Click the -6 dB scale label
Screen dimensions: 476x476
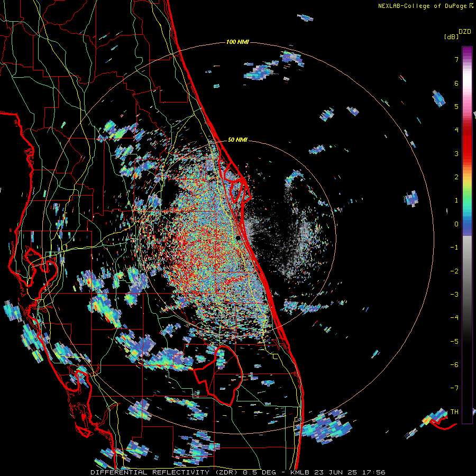point(454,365)
